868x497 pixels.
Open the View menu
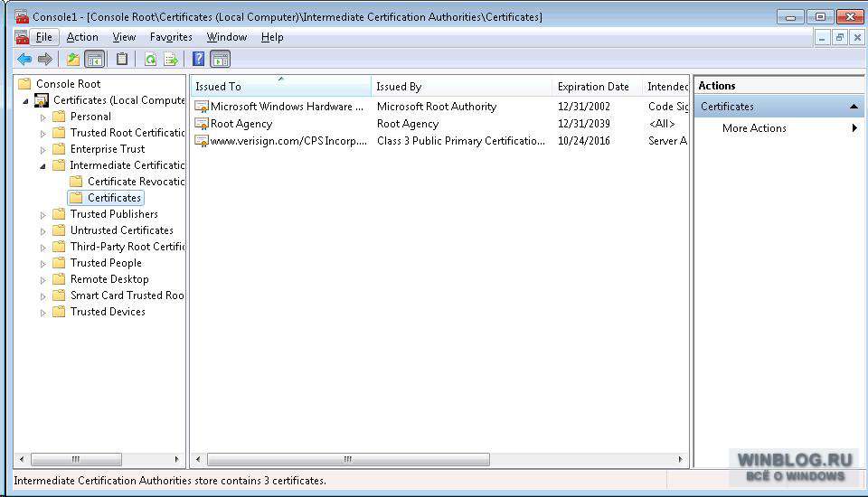point(124,37)
